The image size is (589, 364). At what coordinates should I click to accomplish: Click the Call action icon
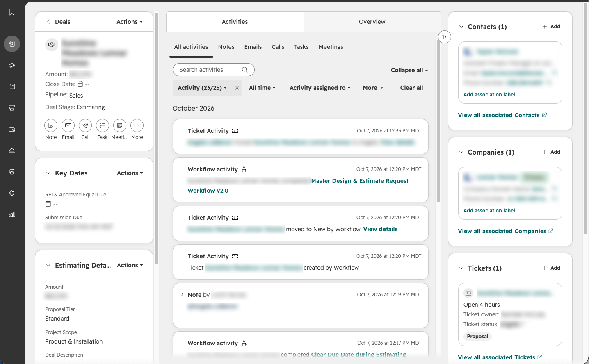[x=85, y=125]
